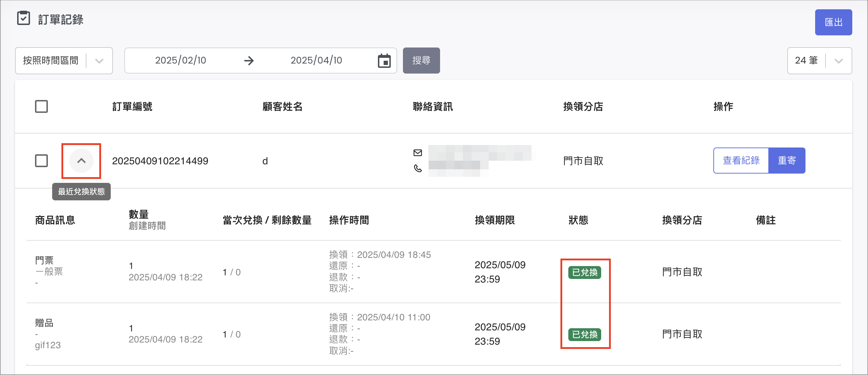Click the 聯絡資訊 column header
Viewport: 868px width, 375px height.
(433, 106)
